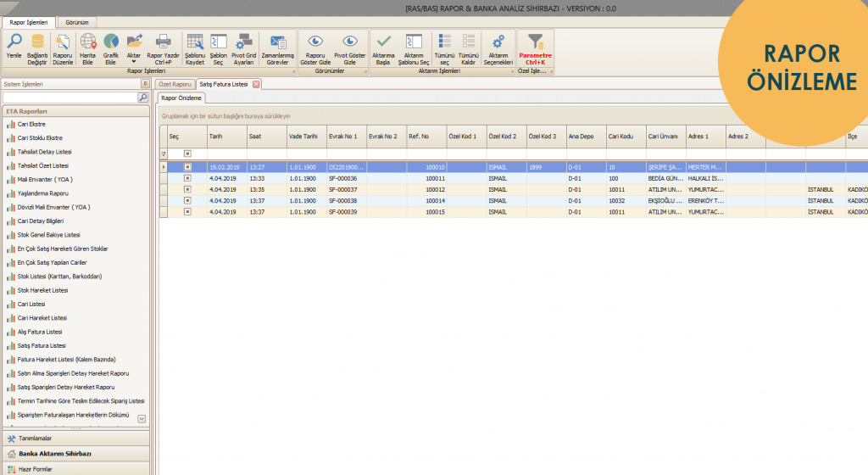Select the Rapor Önizleme tab
The image size is (868, 475).
click(x=181, y=98)
